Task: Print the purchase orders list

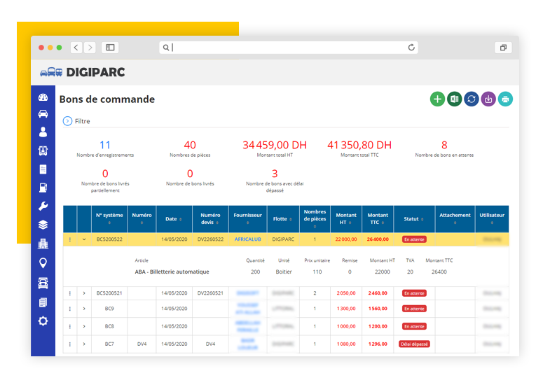Action: tap(505, 99)
